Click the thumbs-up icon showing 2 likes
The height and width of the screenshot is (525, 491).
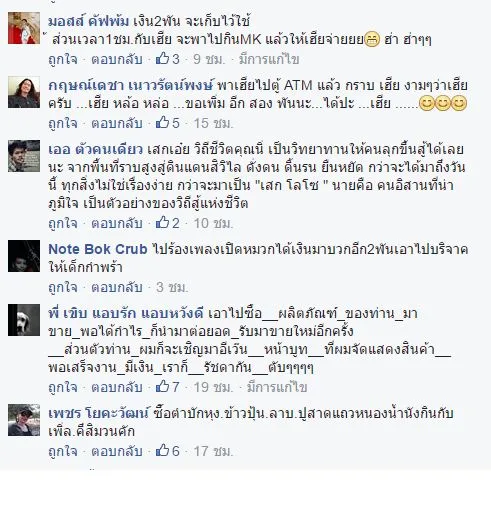click(162, 223)
